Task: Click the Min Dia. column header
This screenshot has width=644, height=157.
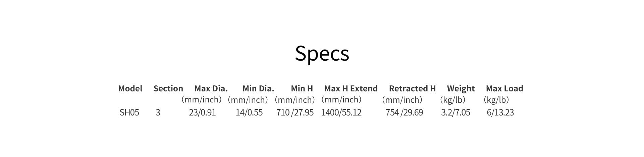Action: 258,88
